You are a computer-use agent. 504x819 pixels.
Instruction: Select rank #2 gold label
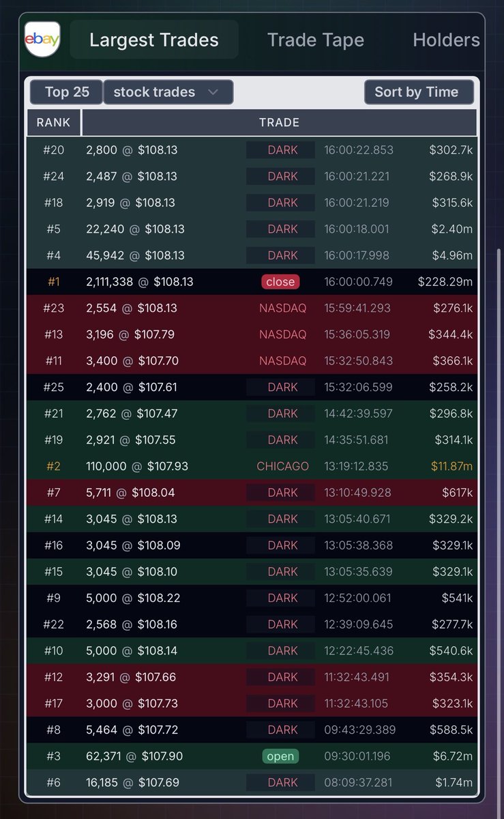pyautogui.click(x=53, y=466)
